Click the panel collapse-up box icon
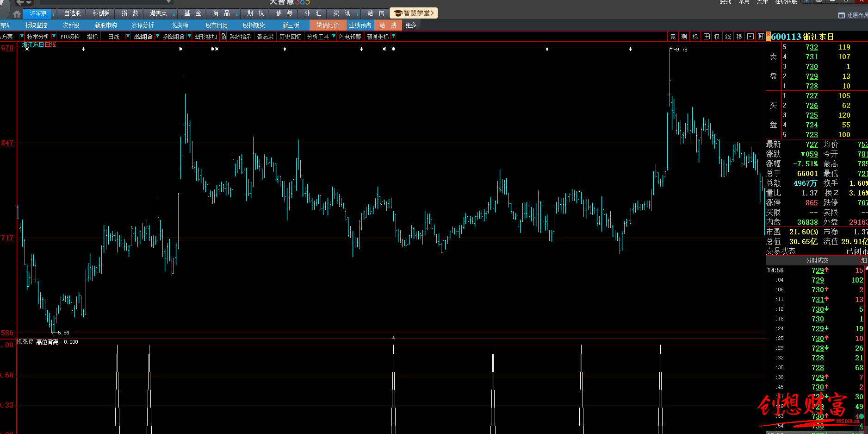The width and height of the screenshot is (868, 434). tap(750, 37)
